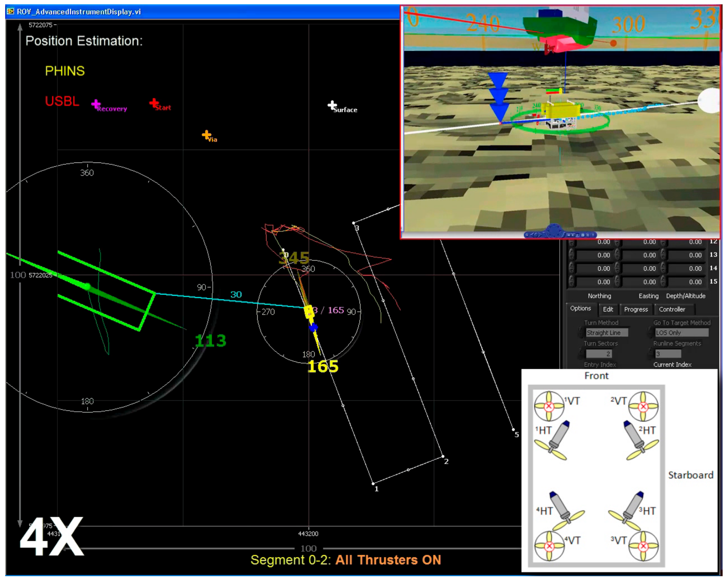Viewport: 728px width, 584px height.
Task: Click the magenta Recovery waypoint cross
Action: [96, 104]
